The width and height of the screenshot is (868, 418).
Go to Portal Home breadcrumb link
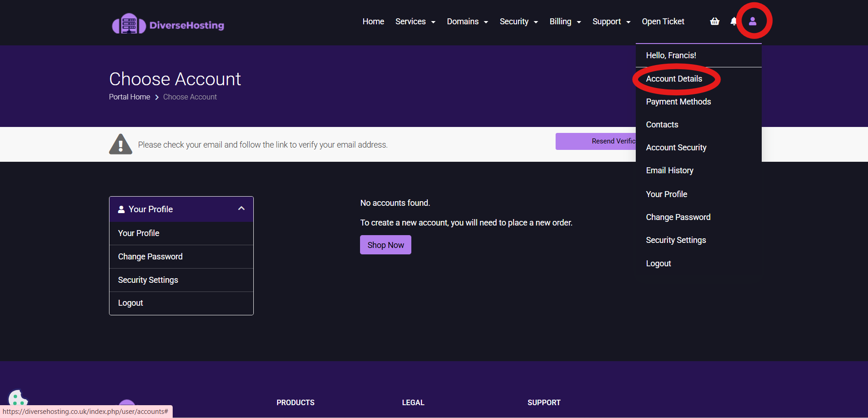[x=130, y=97]
